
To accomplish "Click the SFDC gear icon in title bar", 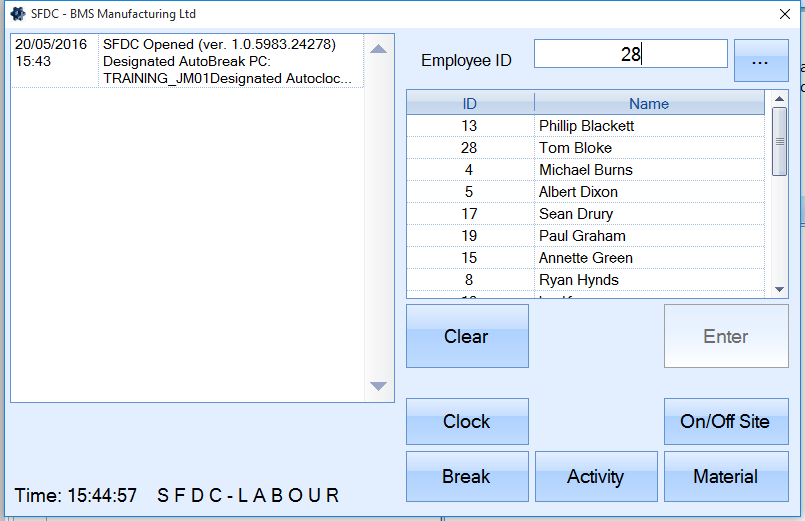I will pos(17,14).
